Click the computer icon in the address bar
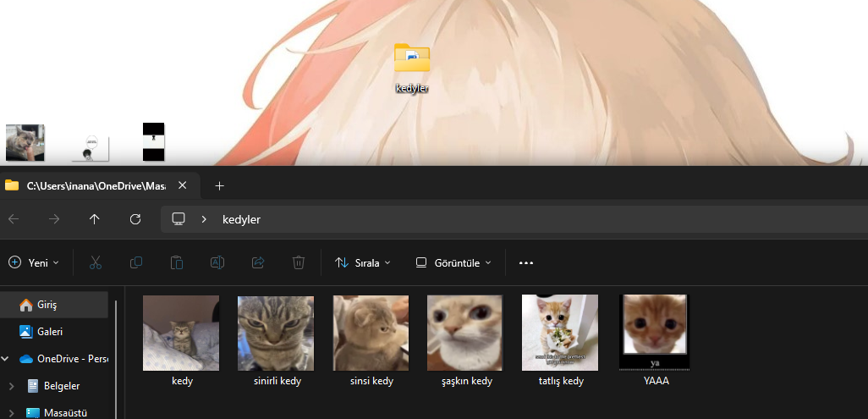The width and height of the screenshot is (868, 419). point(179,219)
